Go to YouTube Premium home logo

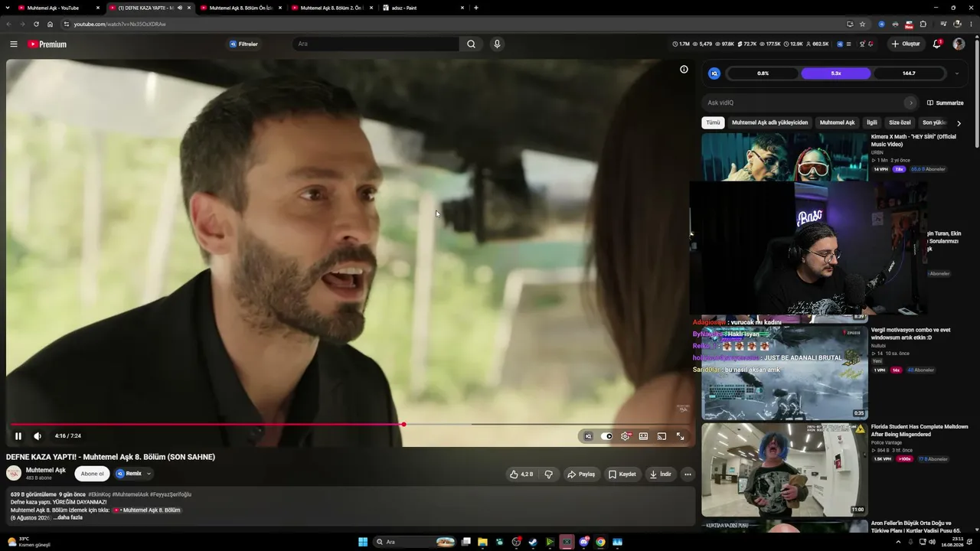point(47,44)
